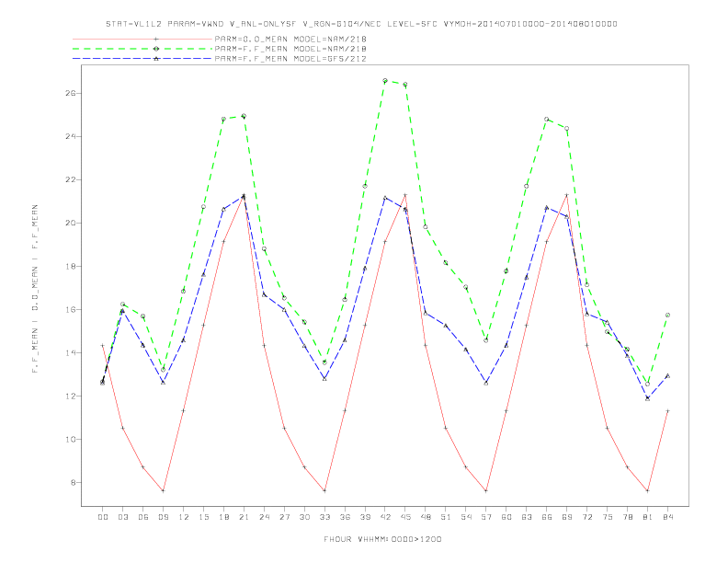Image resolution: width=728 pixels, height=563 pixels.
Task: Click x-axis tick label 57
Action: [x=486, y=517]
